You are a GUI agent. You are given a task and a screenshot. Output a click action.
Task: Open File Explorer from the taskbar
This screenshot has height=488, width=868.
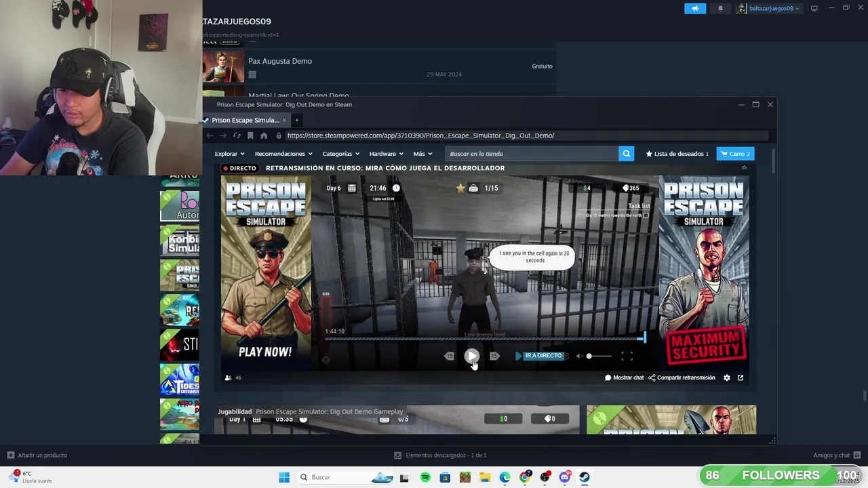click(485, 477)
